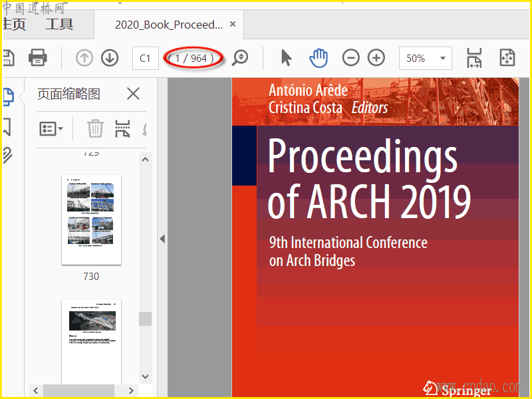Collapse the left navigation pane
Screen dimensions: 532x399
click(x=162, y=239)
